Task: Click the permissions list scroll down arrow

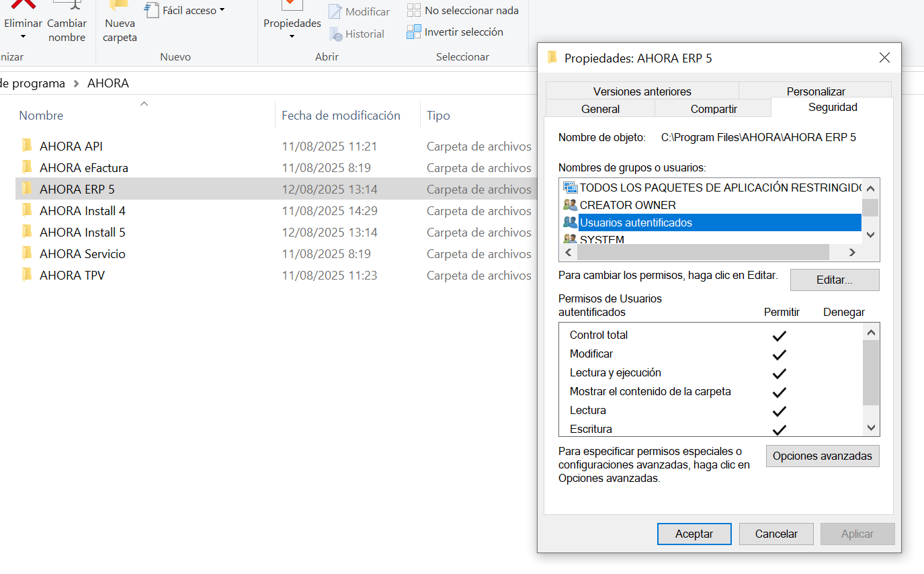Action: 871,427
